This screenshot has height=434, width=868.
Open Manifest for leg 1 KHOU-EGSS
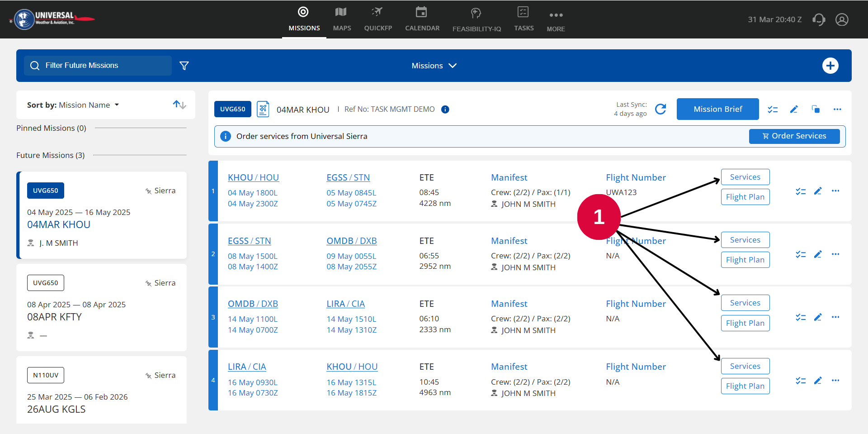tap(509, 177)
